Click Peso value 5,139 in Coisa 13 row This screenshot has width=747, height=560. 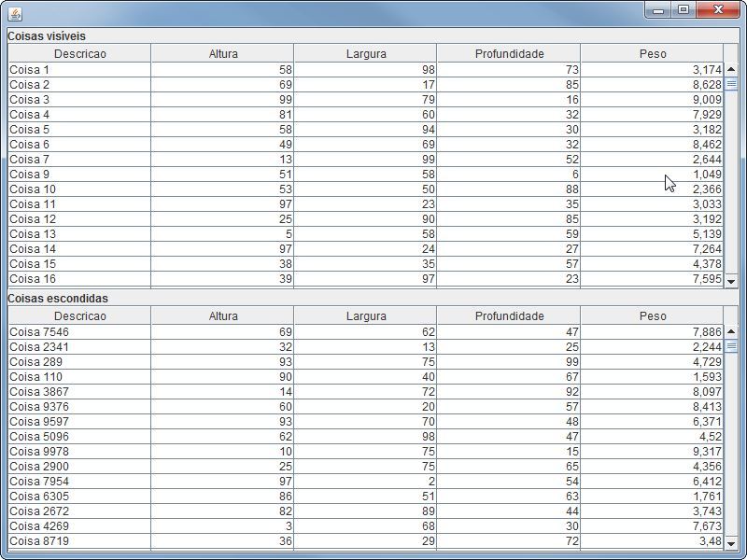coord(652,234)
